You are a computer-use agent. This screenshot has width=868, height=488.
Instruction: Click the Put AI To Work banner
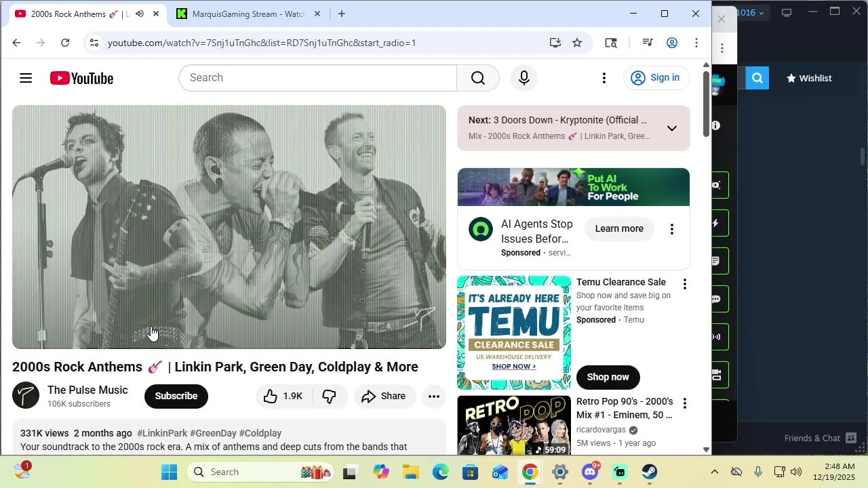[574, 187]
